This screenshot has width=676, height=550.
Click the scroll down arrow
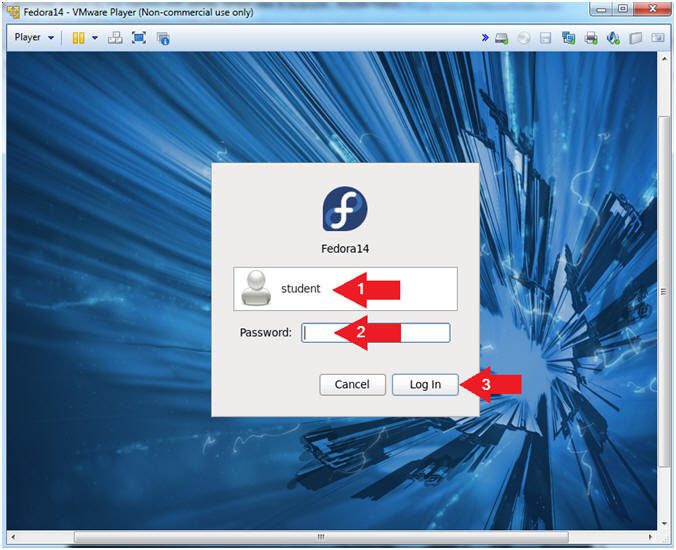[x=663, y=524]
